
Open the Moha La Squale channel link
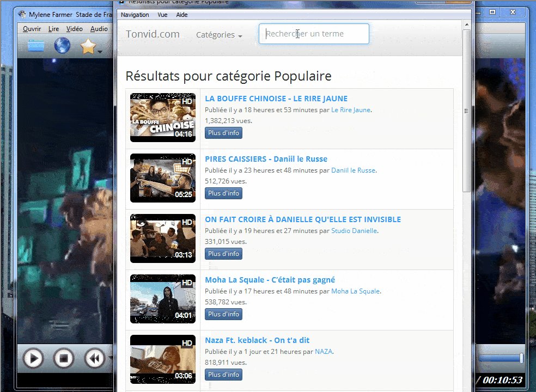click(356, 291)
